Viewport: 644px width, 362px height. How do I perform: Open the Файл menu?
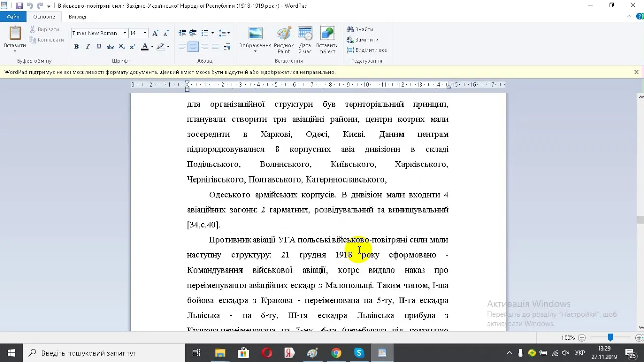pyautogui.click(x=13, y=17)
